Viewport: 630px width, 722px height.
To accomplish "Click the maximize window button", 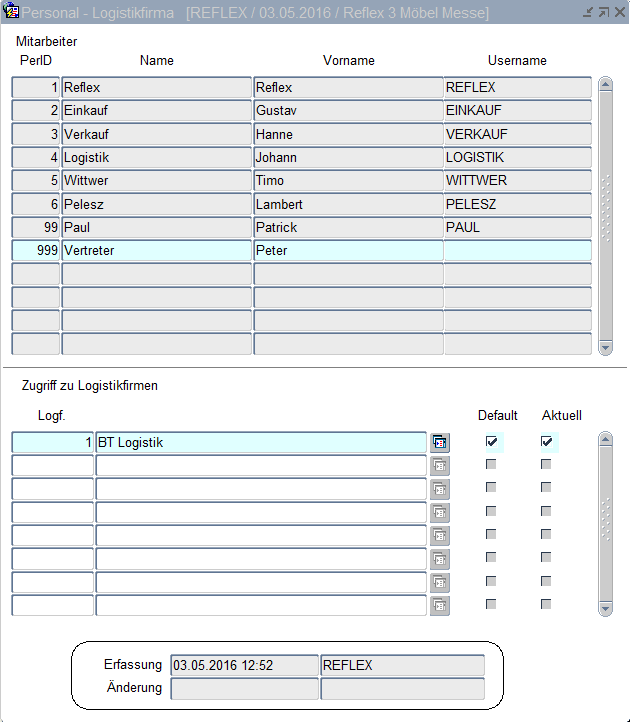I will 604,13.
